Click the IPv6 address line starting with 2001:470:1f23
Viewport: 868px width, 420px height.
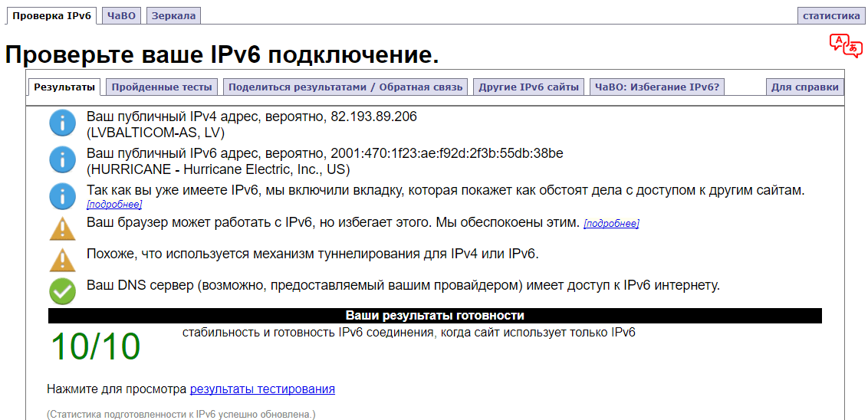click(325, 153)
